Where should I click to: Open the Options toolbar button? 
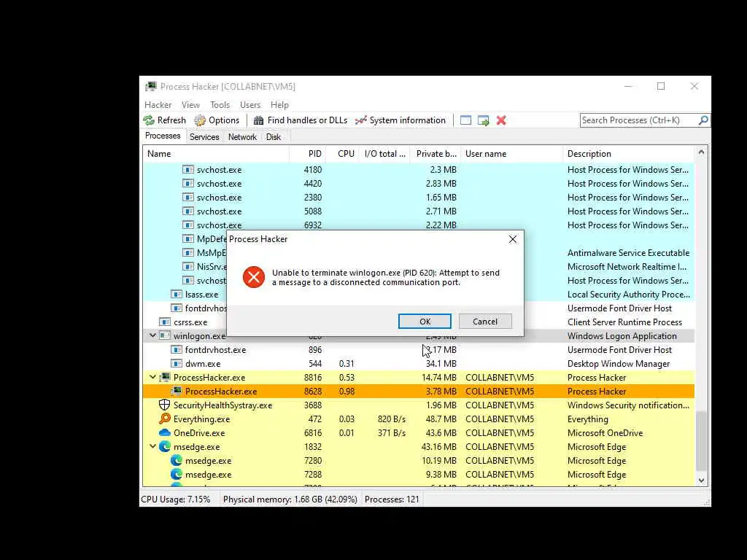(217, 120)
